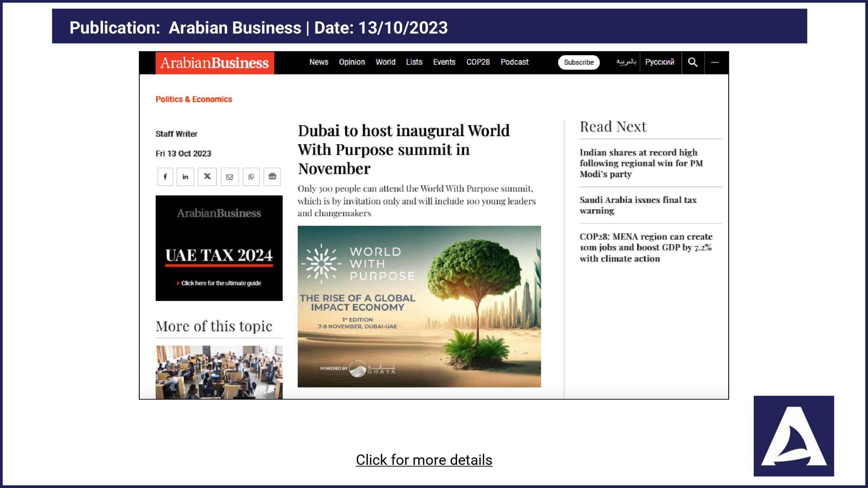The image size is (868, 488).
Task: Open the Lists menu item
Action: (x=414, y=62)
